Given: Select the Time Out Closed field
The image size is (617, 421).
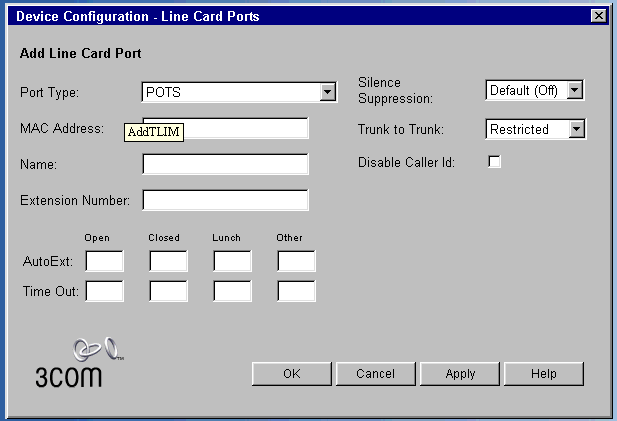Looking at the screenshot, I should click(168, 291).
